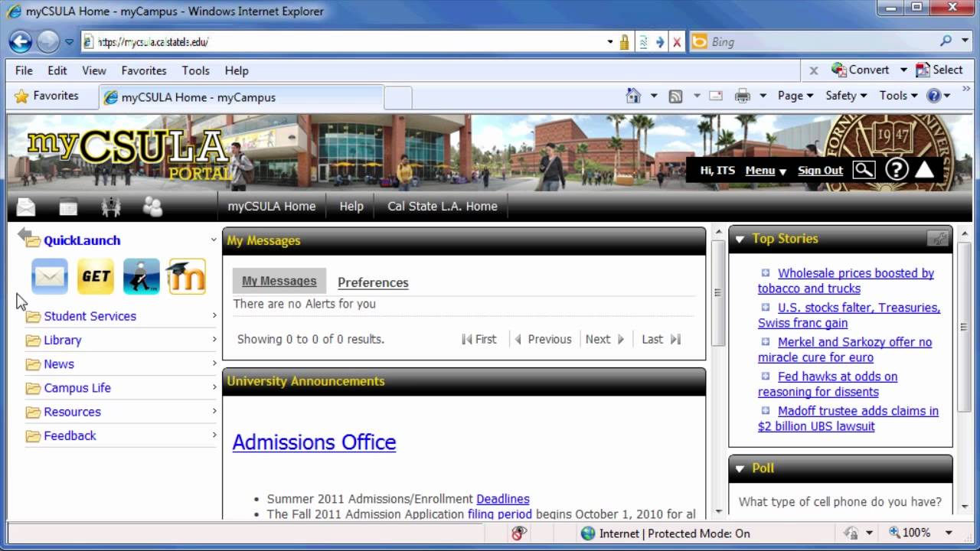Select the My Messages tab
This screenshot has width=980, height=551.
tap(279, 281)
